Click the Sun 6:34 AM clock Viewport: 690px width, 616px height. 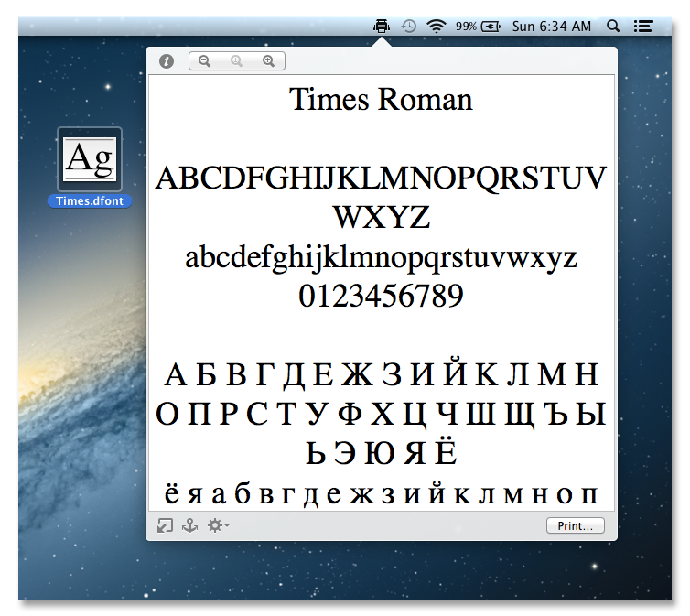click(x=552, y=27)
